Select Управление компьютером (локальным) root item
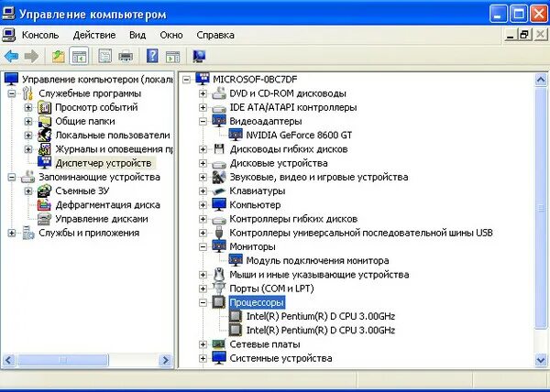The width and height of the screenshot is (550, 392). (x=97, y=80)
